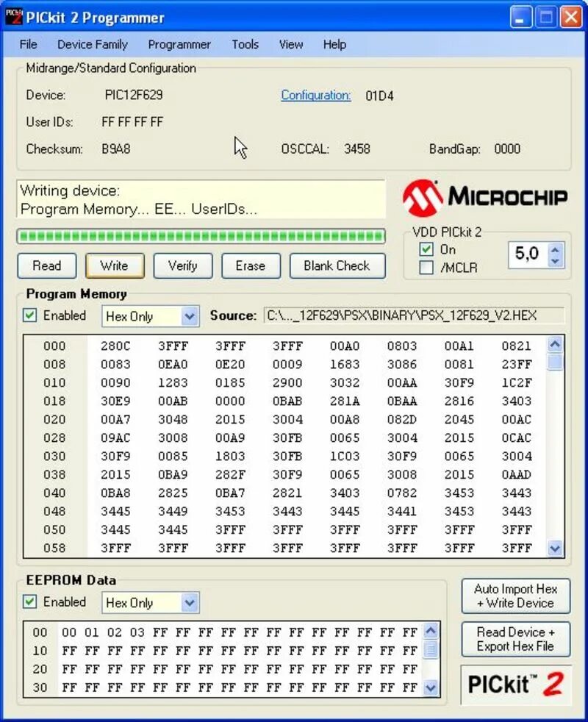This screenshot has height=722, width=588.
Task: Click the OSCCAL value 3458
Action: coord(357,149)
